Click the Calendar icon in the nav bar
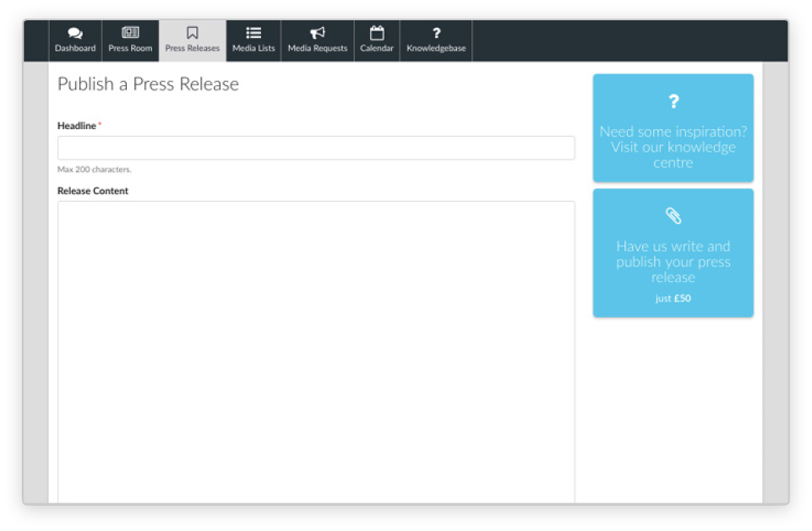Viewport: 812px width, 531px height. tap(377, 33)
